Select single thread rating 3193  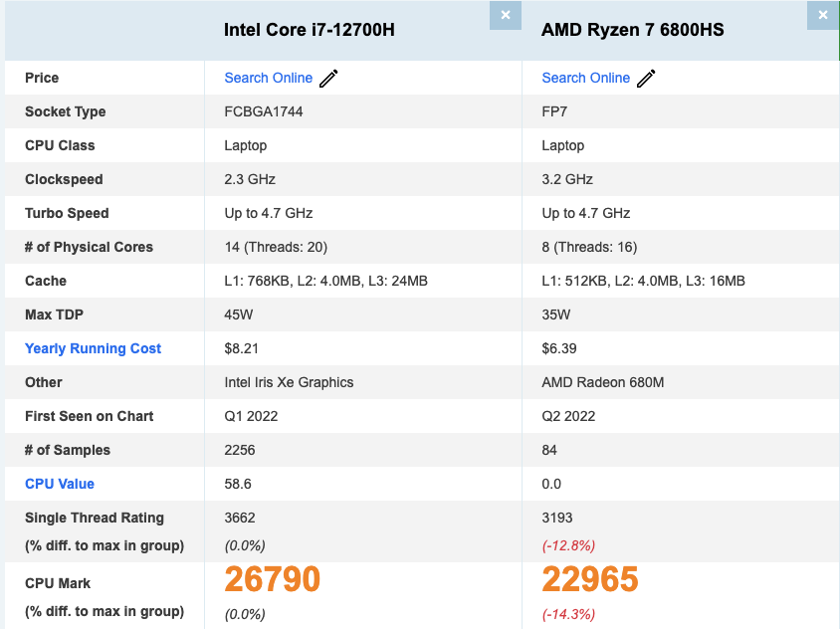pos(557,518)
